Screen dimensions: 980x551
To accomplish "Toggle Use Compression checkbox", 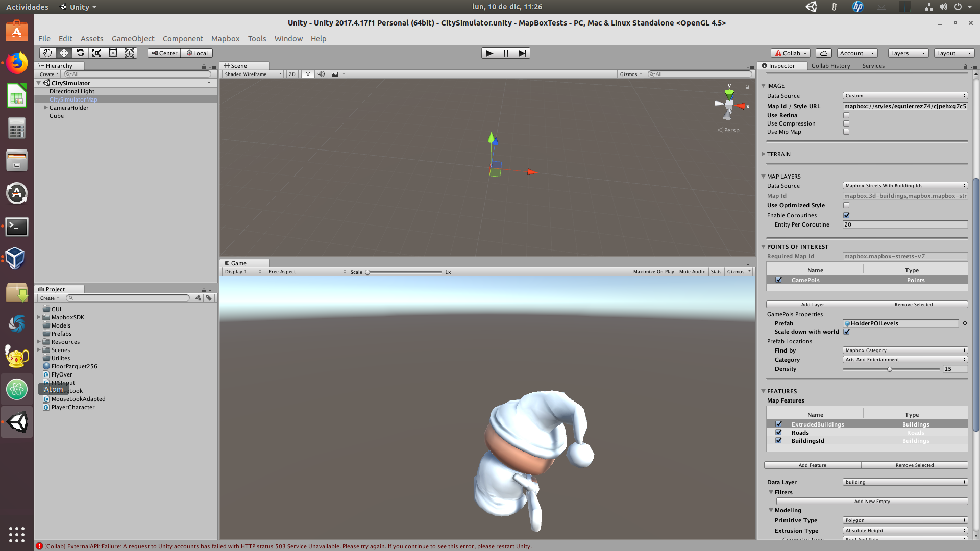I will (846, 123).
